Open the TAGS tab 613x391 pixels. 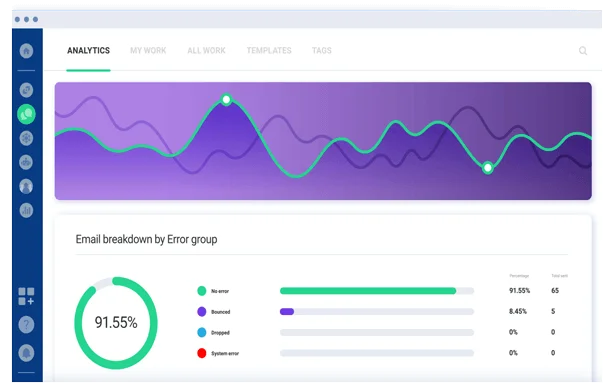point(322,50)
